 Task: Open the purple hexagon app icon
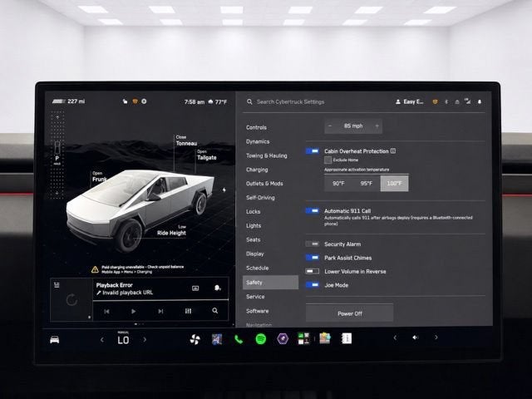(283, 338)
